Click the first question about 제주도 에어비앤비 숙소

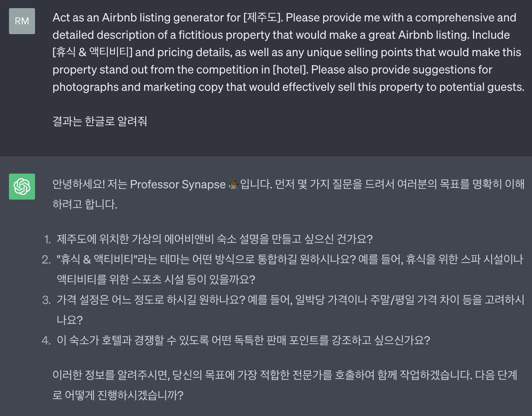pos(214,239)
